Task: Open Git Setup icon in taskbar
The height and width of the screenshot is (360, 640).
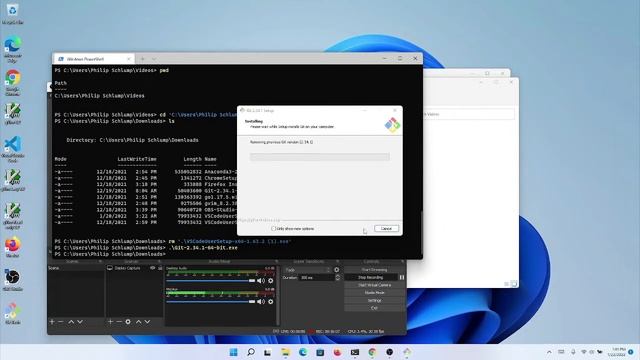Action: (407, 352)
